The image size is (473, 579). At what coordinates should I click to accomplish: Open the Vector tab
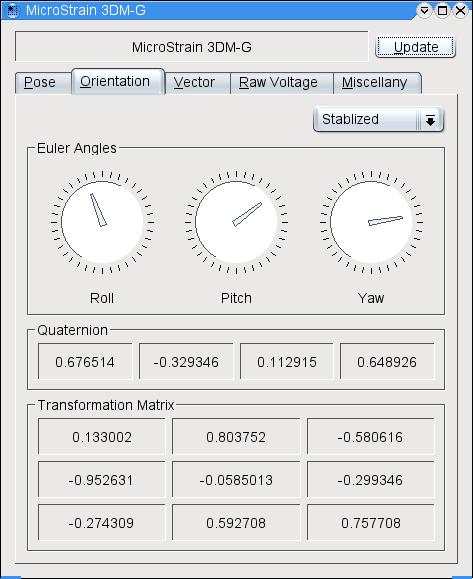pyautogui.click(x=198, y=83)
